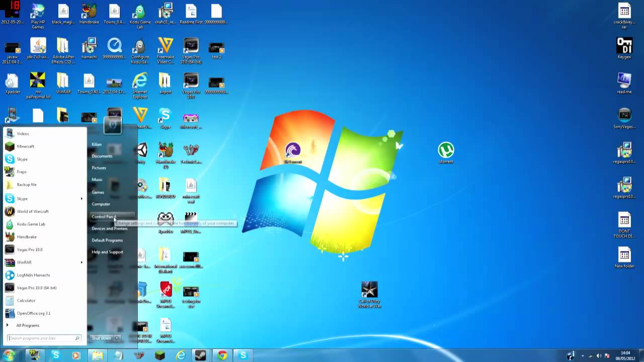The image size is (644, 362).
Task: Select the DONT TOUCH desktop file icon
Action: click(624, 226)
